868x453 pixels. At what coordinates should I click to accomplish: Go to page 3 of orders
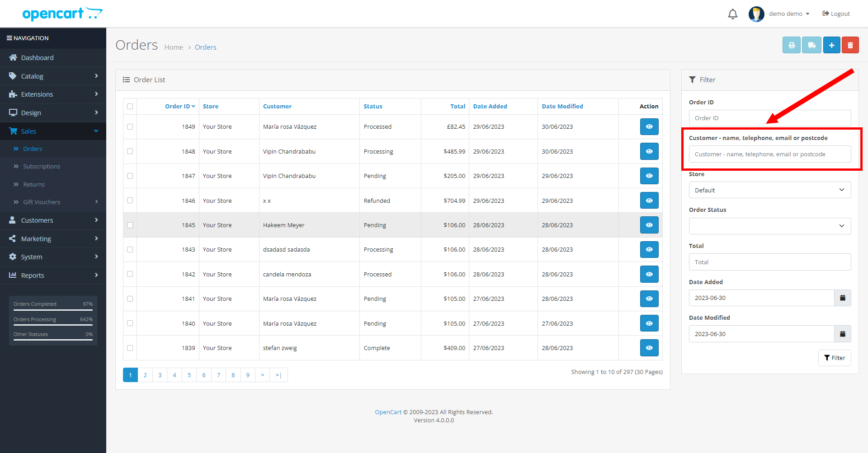(160, 375)
